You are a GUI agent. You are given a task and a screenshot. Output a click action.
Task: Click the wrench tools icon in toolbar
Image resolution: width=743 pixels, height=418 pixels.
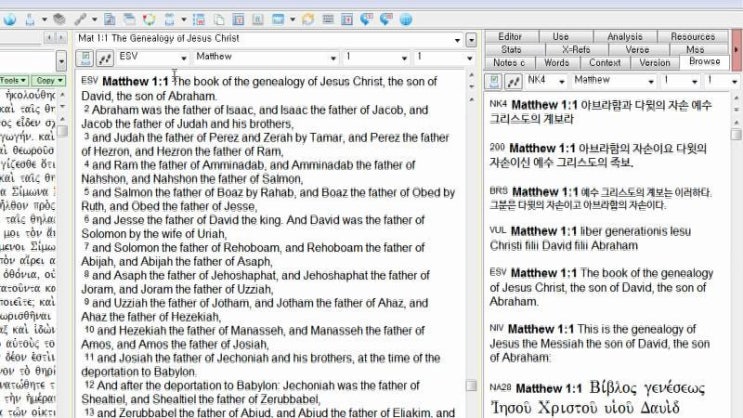click(x=81, y=18)
